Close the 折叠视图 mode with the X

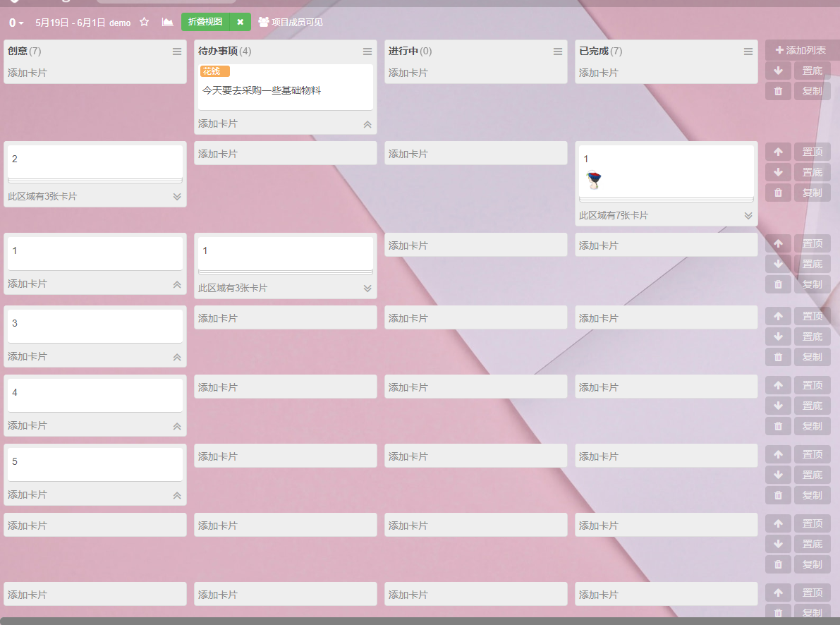[240, 22]
